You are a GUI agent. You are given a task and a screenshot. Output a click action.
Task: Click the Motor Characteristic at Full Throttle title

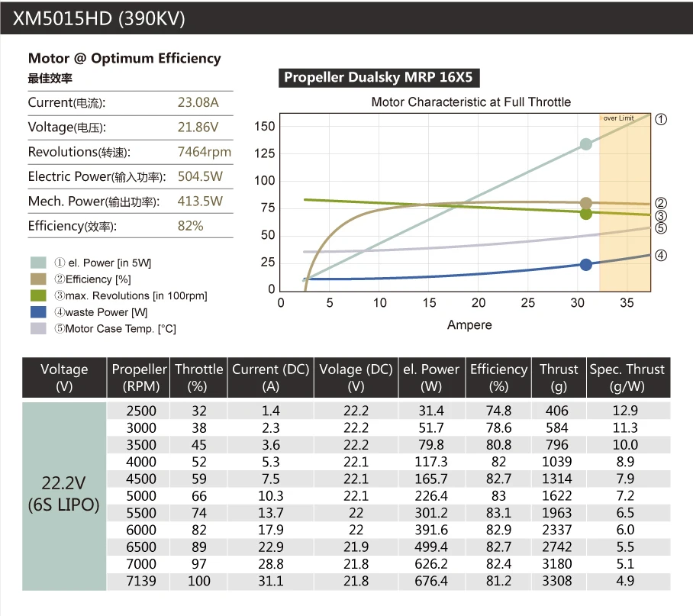click(471, 102)
